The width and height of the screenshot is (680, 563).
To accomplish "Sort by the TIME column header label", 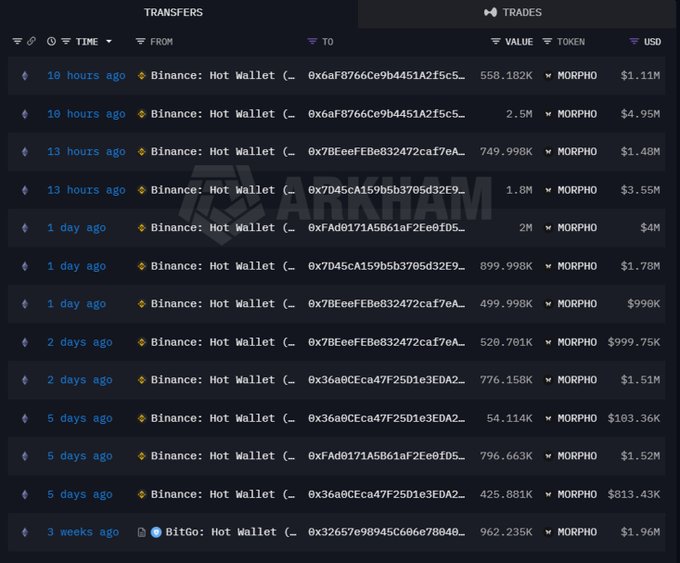I will coord(87,42).
